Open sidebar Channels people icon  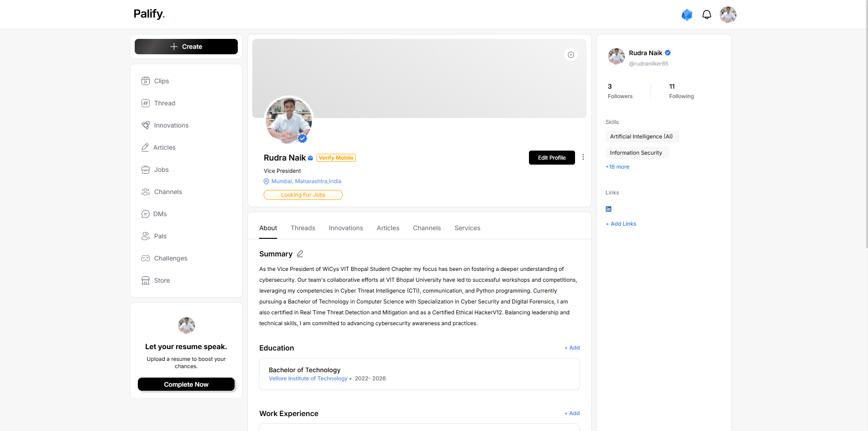click(145, 192)
